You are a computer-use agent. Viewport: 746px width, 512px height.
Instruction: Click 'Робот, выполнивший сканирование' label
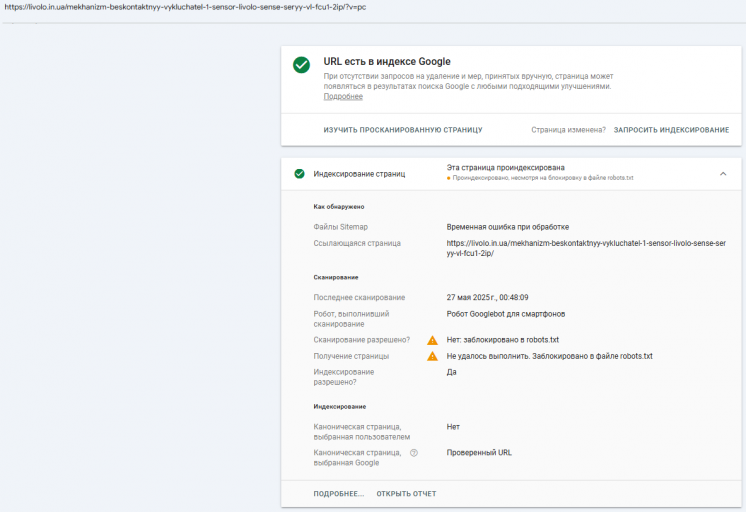(351, 319)
